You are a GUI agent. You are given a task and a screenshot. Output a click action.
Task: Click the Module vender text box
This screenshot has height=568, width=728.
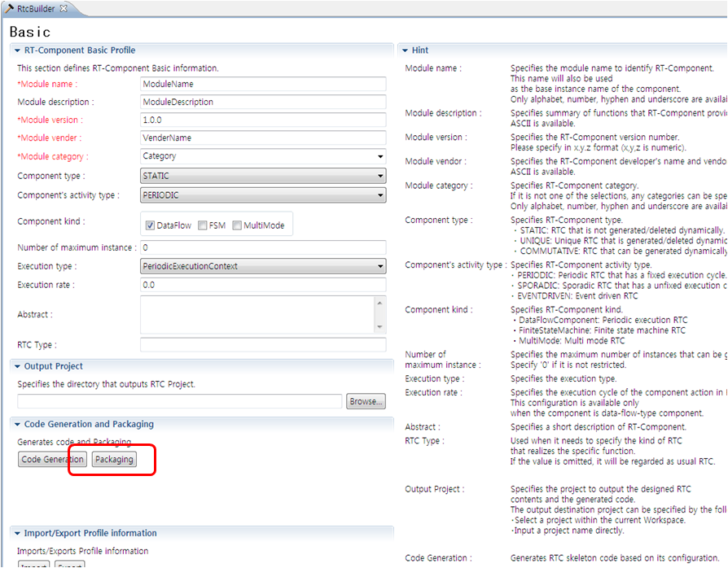[x=263, y=138]
